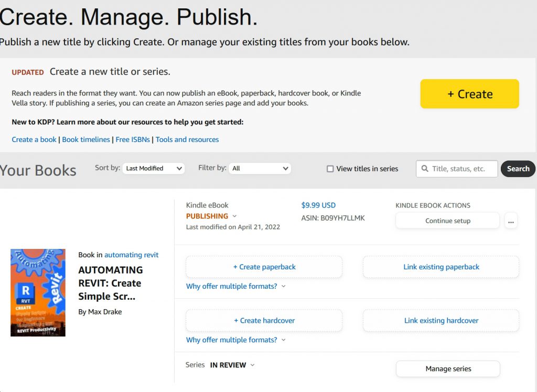Expand the Sort by Last Modified dropdown
537x392 pixels.
coord(154,168)
